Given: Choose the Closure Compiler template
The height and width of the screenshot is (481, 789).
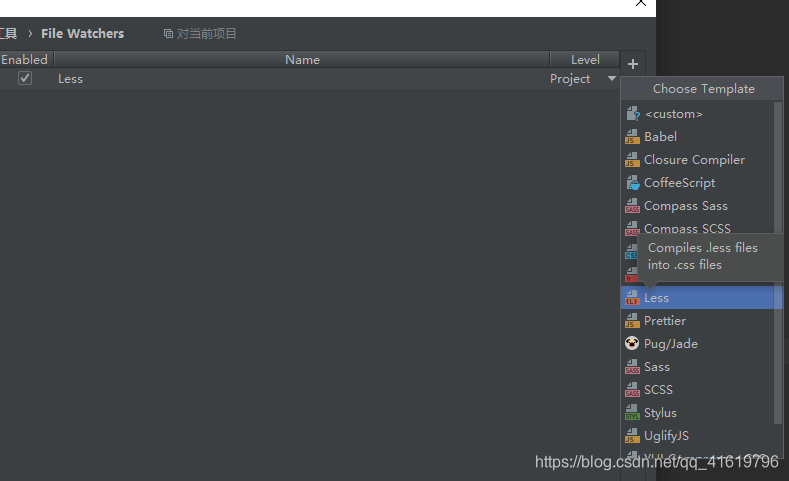Looking at the screenshot, I should coord(698,160).
